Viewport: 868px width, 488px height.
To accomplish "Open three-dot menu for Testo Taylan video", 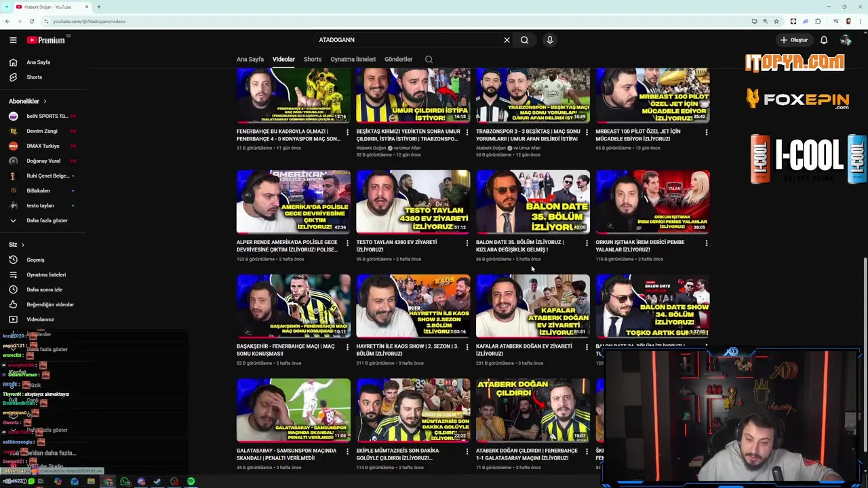I will (467, 243).
